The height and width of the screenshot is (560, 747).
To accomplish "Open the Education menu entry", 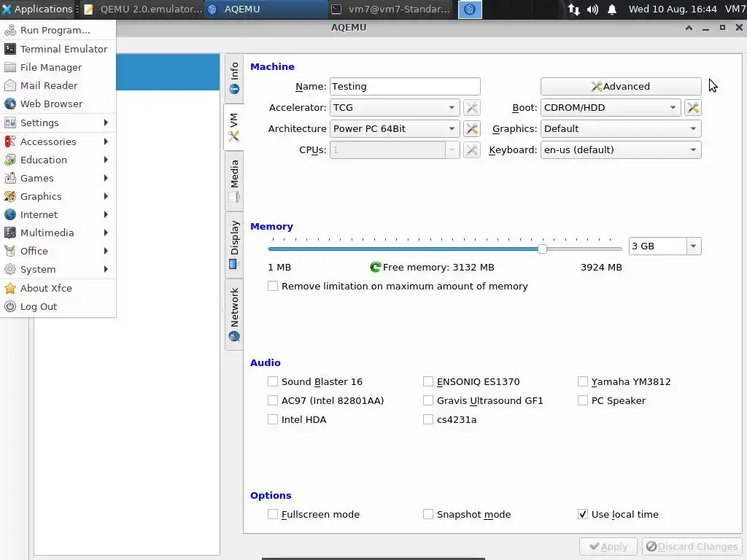I will (x=58, y=160).
